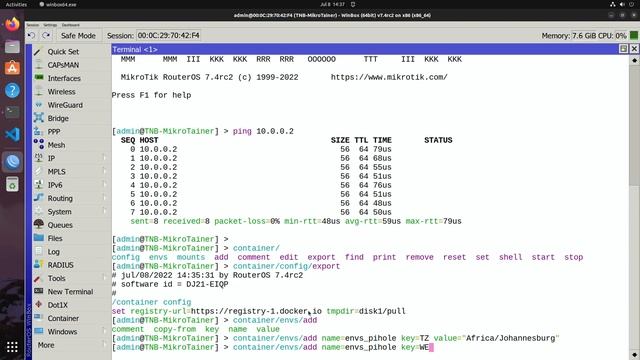Open the Wireless icon
Screen dimensions: 640x360
pyautogui.click(x=38, y=91)
